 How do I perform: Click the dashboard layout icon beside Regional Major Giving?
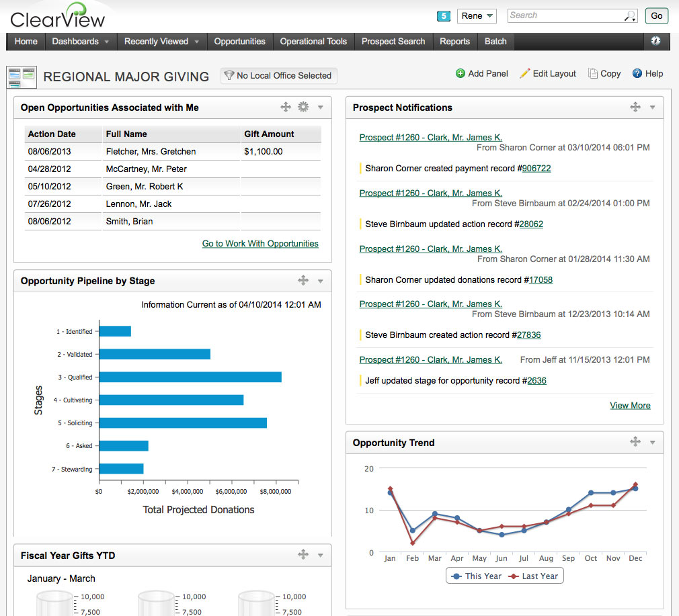pyautogui.click(x=21, y=77)
